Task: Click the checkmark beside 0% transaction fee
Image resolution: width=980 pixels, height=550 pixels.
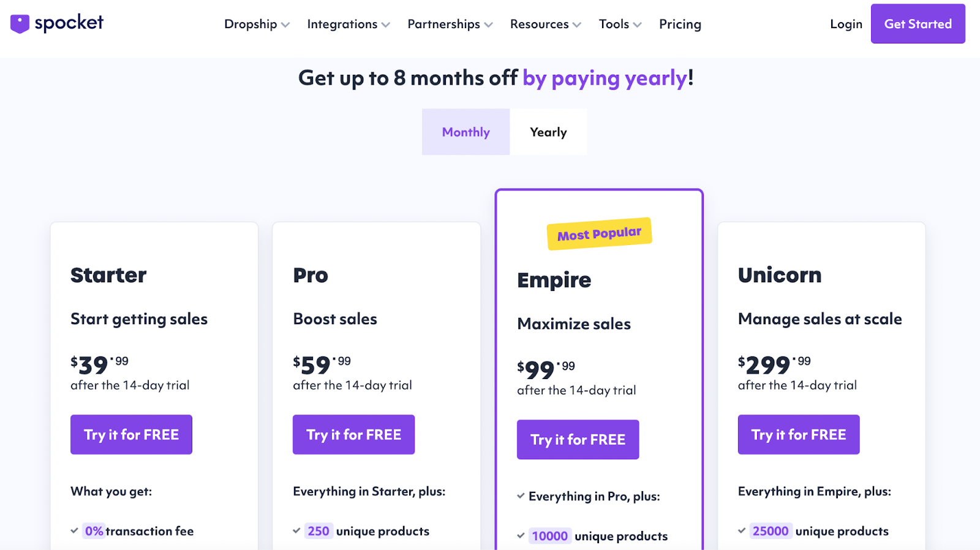Action: (x=74, y=531)
